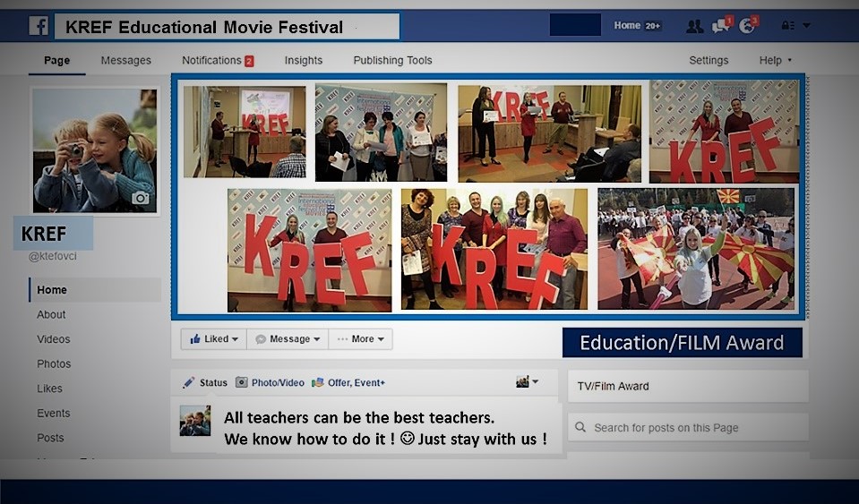Open About in the left sidebar
This screenshot has height=504, width=859.
tap(51, 314)
